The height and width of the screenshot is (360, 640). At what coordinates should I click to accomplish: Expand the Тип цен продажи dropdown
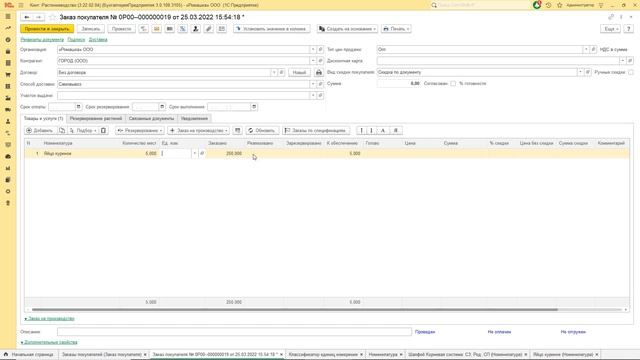pos(586,49)
